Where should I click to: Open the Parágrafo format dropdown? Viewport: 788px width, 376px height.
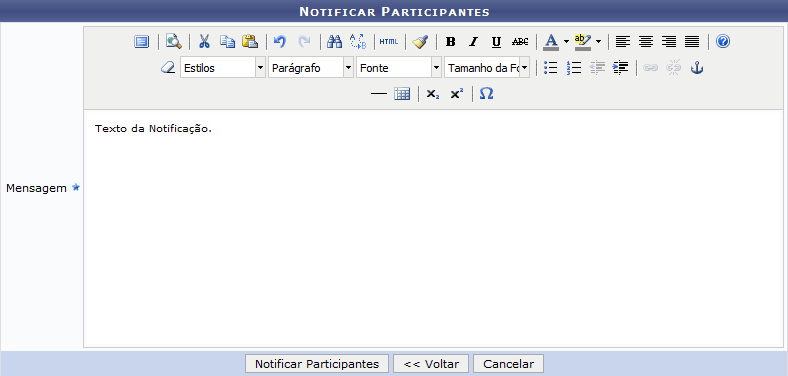311,68
